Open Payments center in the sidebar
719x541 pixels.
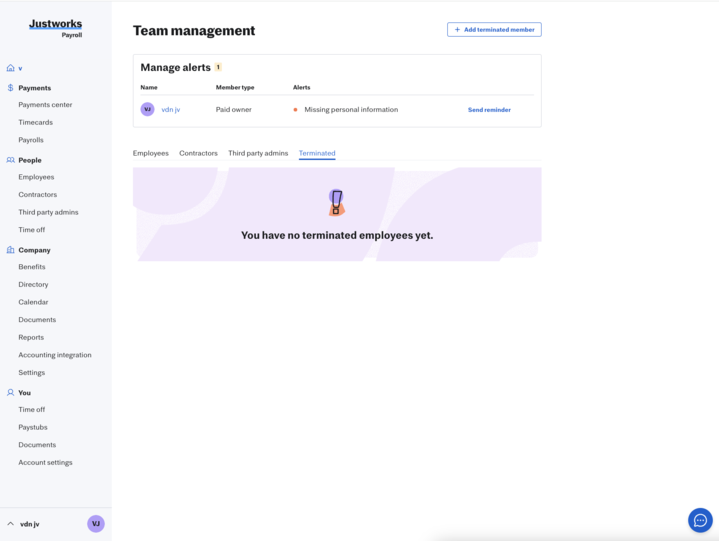pyautogui.click(x=45, y=105)
